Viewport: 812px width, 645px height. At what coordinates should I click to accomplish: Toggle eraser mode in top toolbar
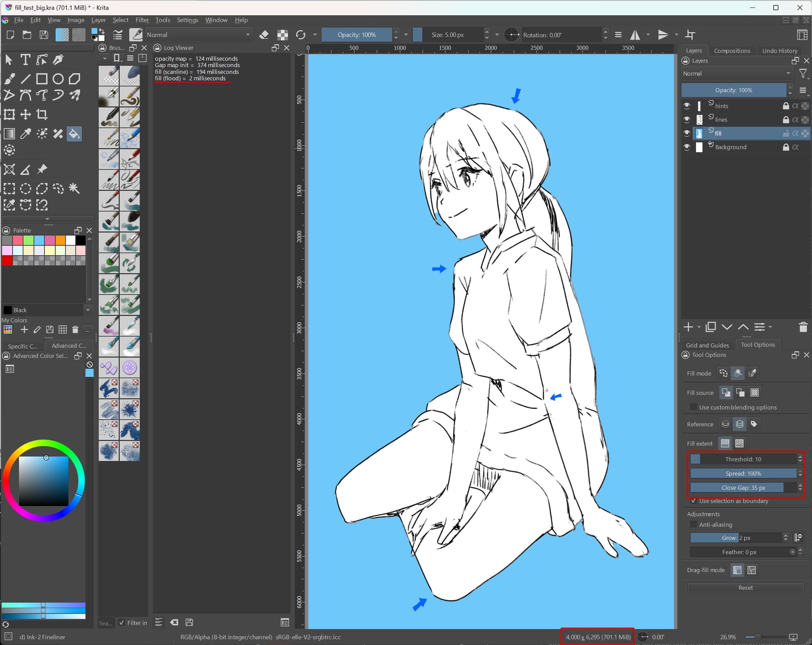(264, 35)
